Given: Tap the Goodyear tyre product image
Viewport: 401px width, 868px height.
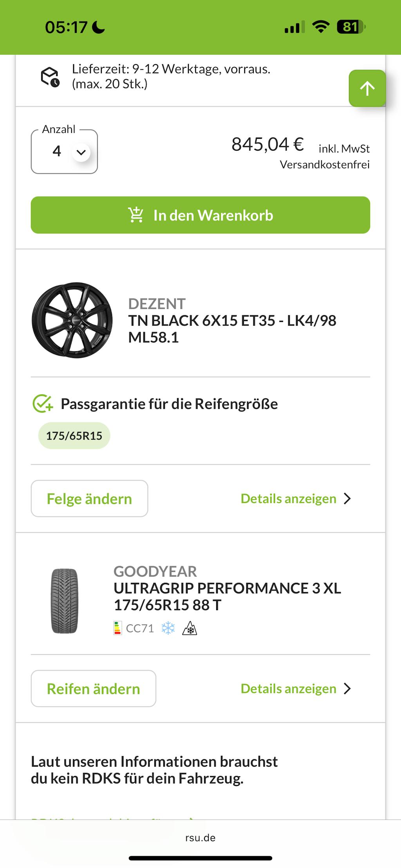Looking at the screenshot, I should coord(65,601).
